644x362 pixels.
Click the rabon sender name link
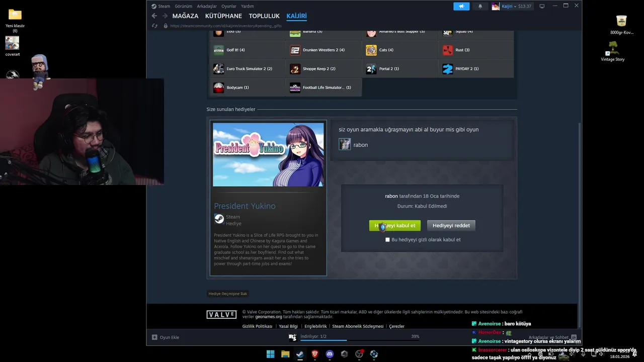tap(361, 145)
